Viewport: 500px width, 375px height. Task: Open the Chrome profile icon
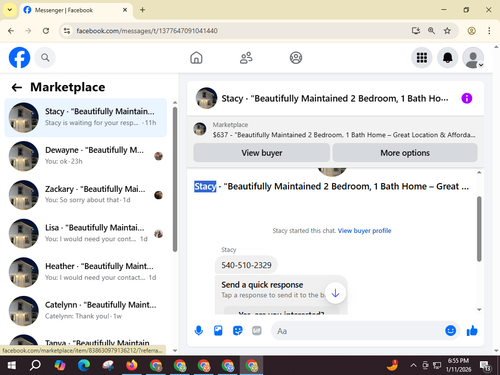[x=471, y=31]
